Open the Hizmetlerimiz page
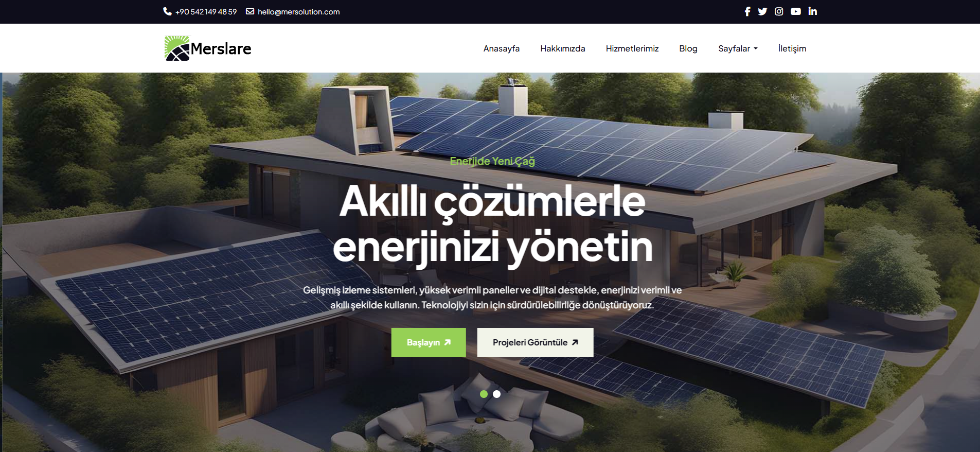980x452 pixels. pos(632,48)
